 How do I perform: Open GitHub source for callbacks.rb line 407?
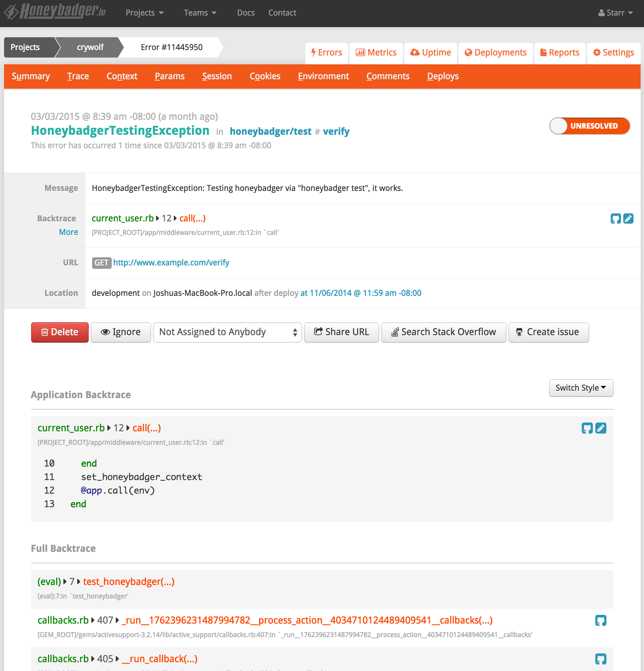tap(601, 620)
